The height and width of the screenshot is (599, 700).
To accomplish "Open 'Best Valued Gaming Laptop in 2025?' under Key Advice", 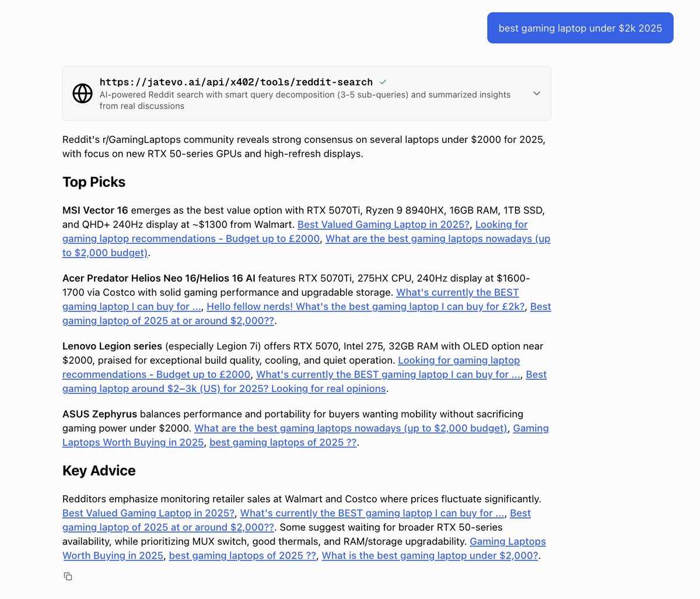I will (x=148, y=513).
